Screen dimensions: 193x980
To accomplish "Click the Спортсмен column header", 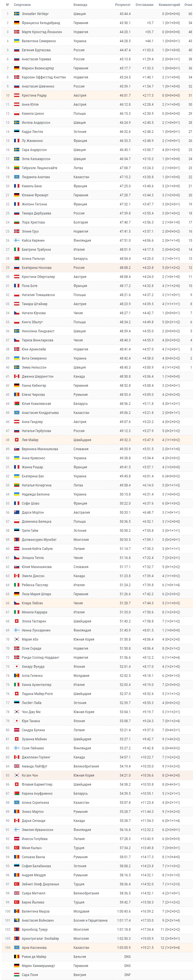I will pos(22,5).
